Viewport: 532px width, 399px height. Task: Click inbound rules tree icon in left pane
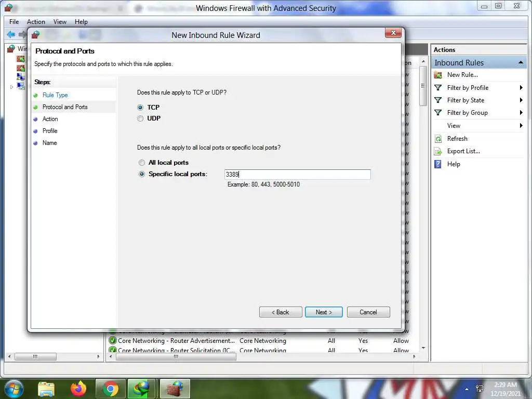click(20, 59)
